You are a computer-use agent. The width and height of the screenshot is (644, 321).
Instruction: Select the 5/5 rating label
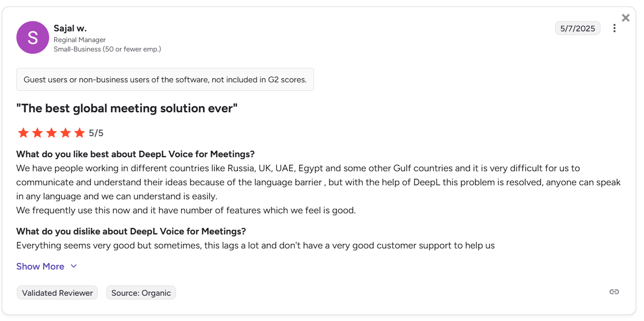pos(97,133)
